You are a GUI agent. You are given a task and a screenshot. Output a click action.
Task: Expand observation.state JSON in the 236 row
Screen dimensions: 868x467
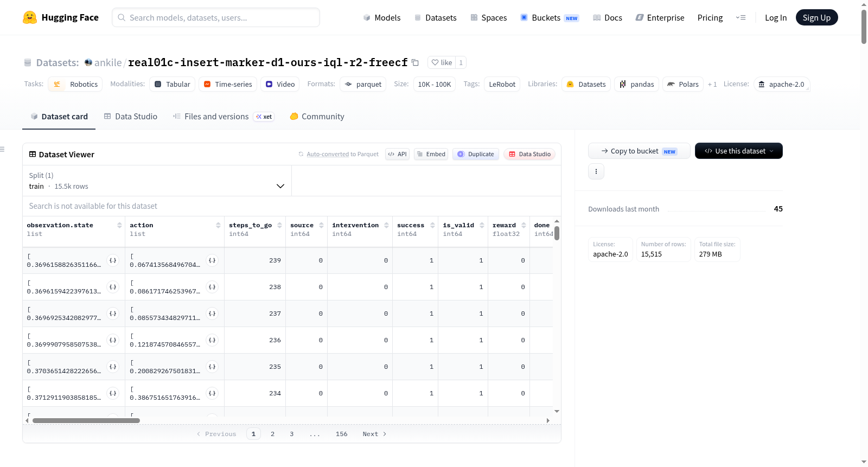click(113, 340)
